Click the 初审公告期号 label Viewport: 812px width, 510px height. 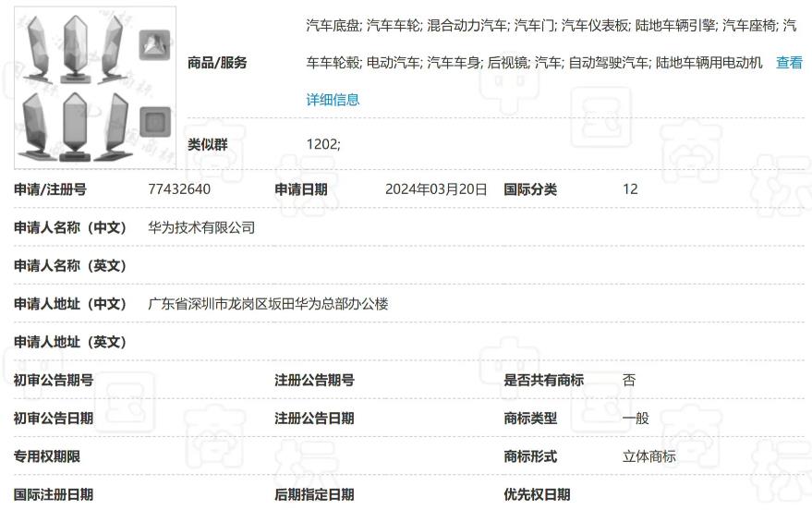54,380
